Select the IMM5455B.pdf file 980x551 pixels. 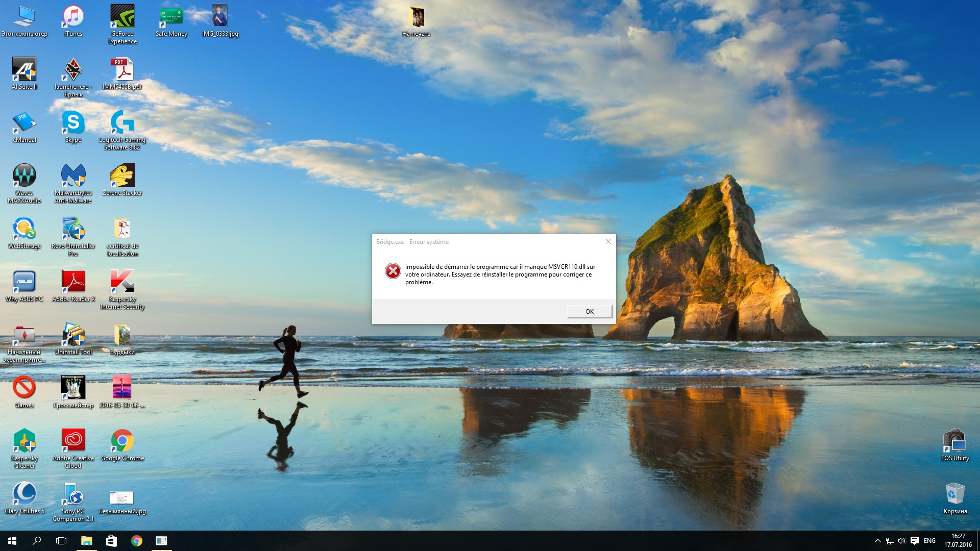[x=122, y=74]
